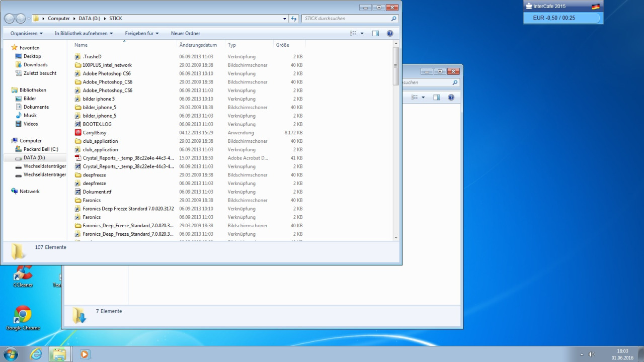The width and height of the screenshot is (644, 362).
Task: Select the Crystal_Reports Adobe Acrobat PDF file
Action: [x=78, y=158]
